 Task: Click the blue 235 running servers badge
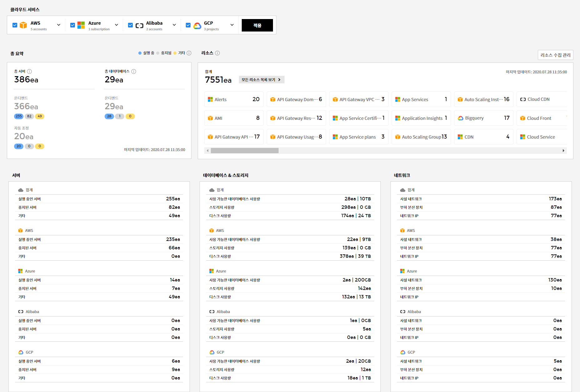[19, 116]
